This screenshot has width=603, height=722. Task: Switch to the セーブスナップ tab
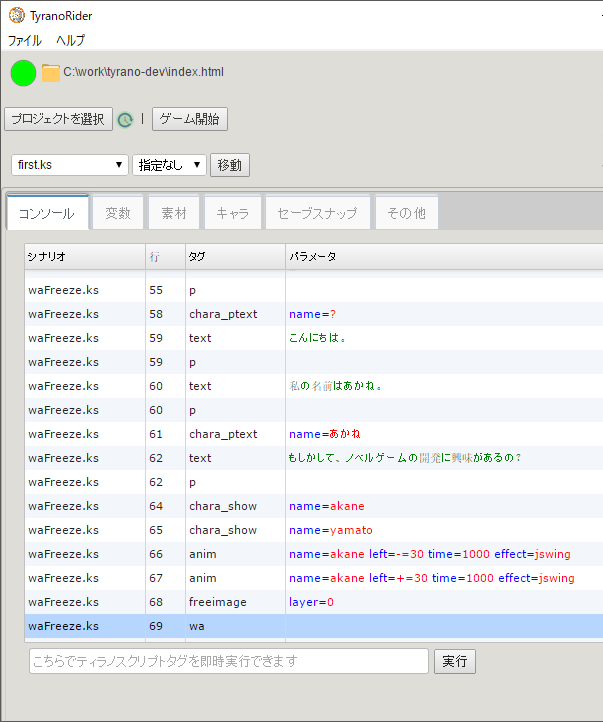pyautogui.click(x=318, y=213)
